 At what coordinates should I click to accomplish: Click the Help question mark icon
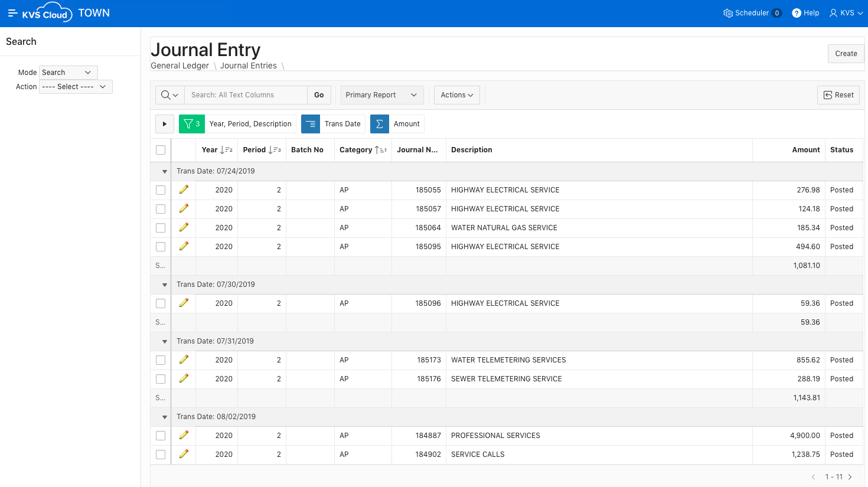click(x=797, y=13)
